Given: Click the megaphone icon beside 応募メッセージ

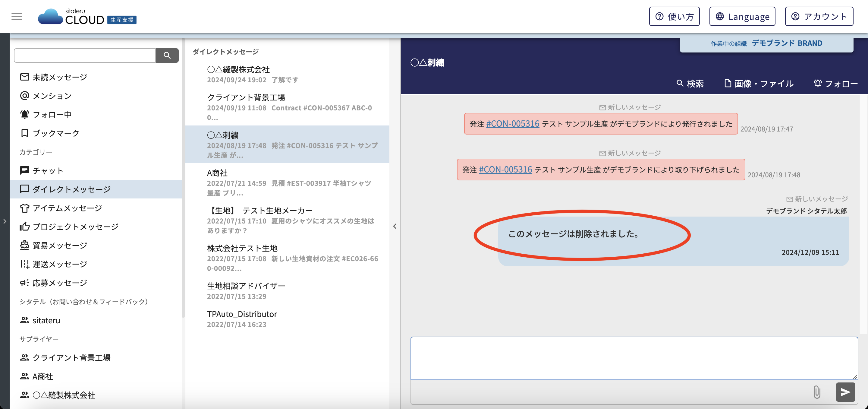Looking at the screenshot, I should point(25,283).
